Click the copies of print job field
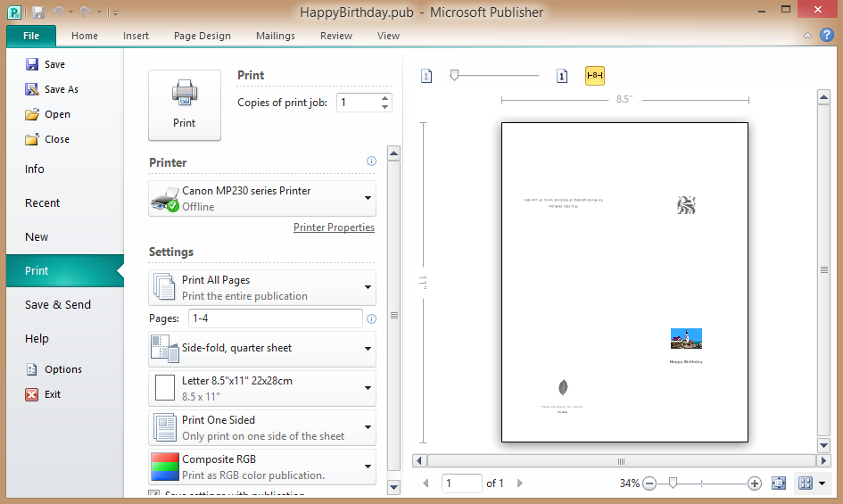This screenshot has width=843, height=504. click(x=359, y=103)
